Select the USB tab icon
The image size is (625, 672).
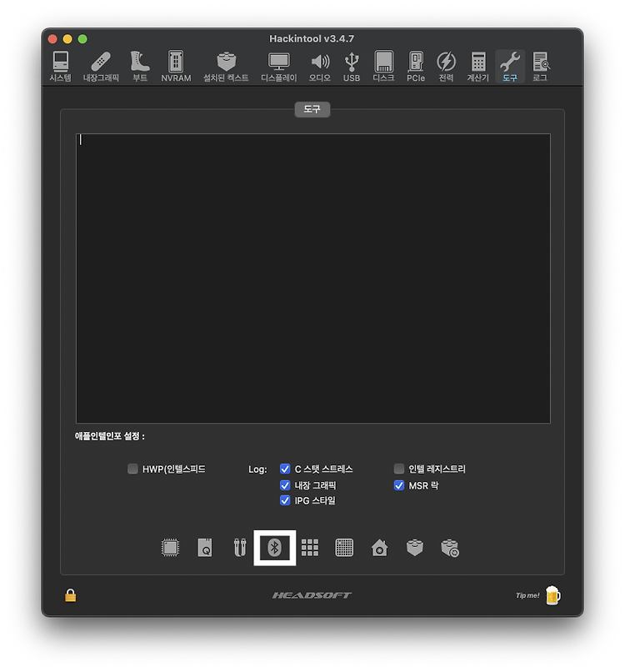click(x=352, y=67)
